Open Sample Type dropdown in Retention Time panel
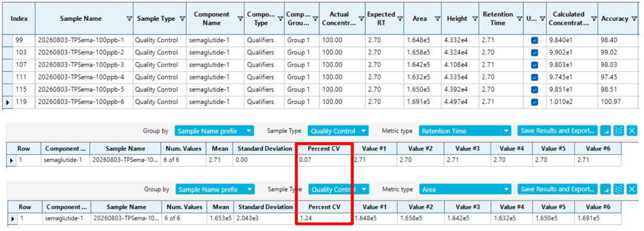 338,131
